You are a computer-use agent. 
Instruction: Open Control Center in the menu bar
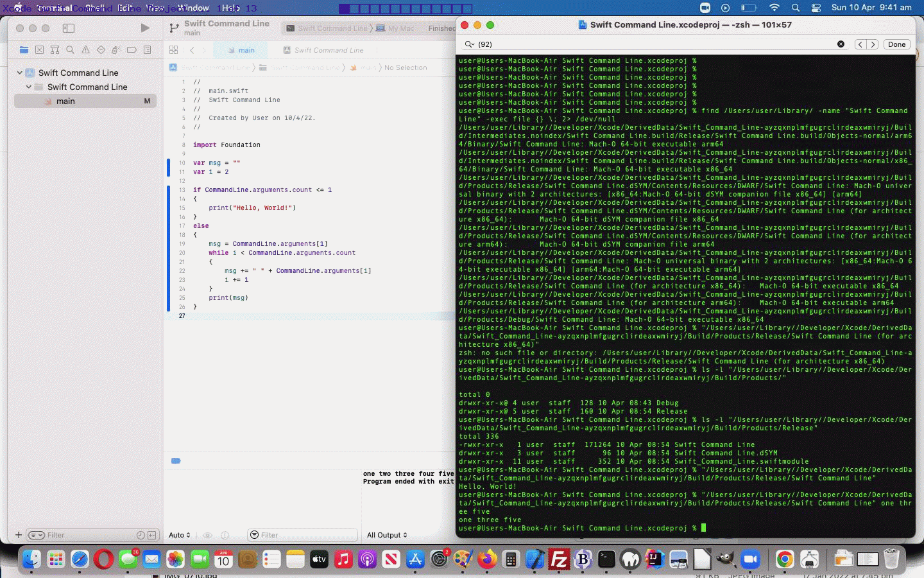pyautogui.click(x=816, y=8)
